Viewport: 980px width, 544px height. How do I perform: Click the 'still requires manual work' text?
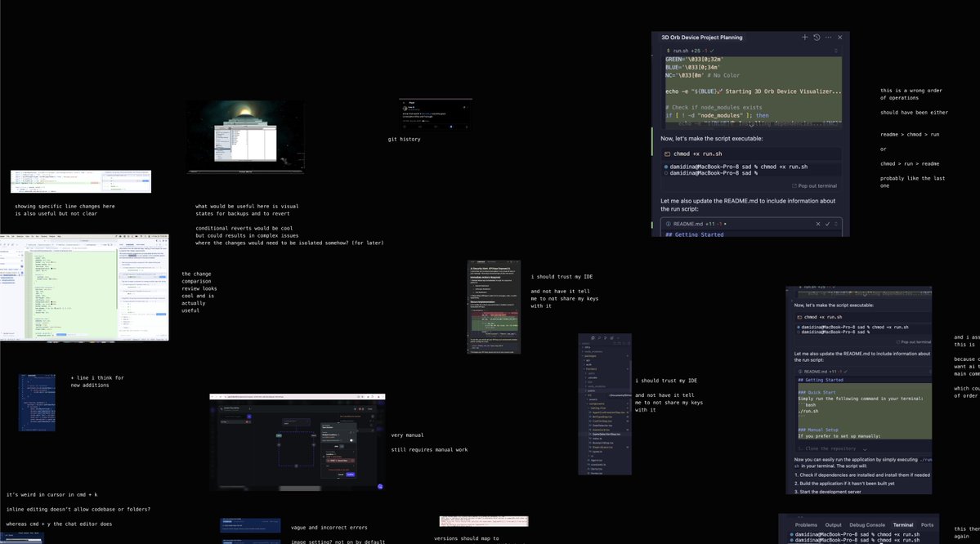pos(429,450)
